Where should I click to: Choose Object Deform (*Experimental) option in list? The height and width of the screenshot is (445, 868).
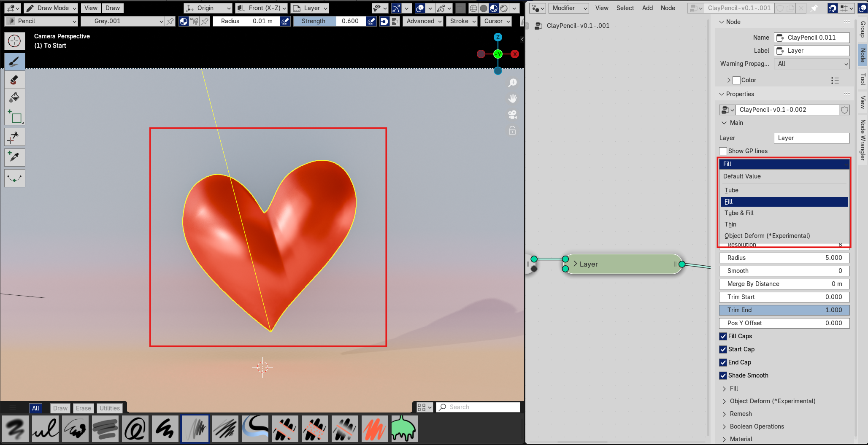[x=784, y=236]
